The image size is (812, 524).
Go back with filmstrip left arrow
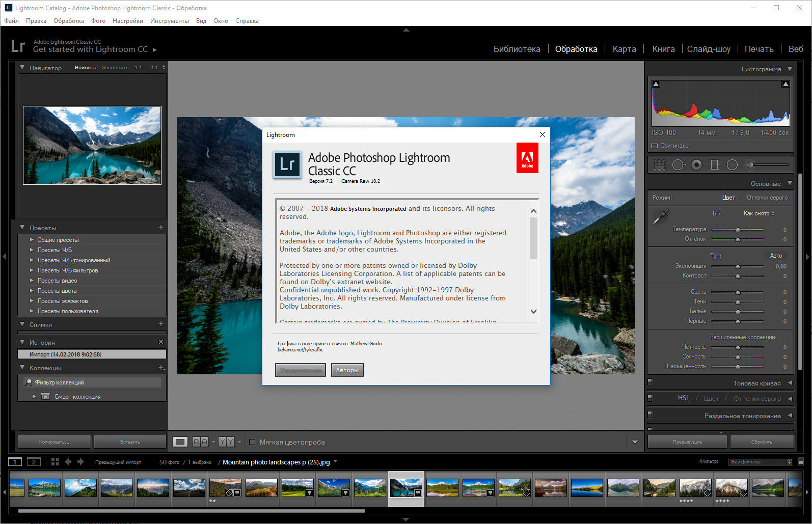pos(68,462)
